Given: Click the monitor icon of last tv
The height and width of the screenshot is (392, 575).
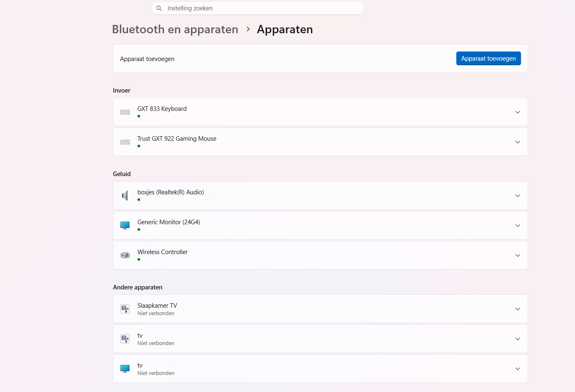Looking at the screenshot, I should click(x=125, y=369).
